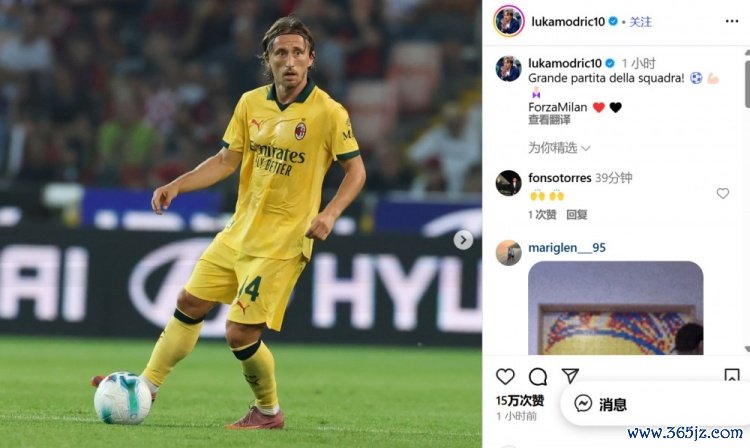Like fonsotorres' comment with heart

click(x=723, y=193)
